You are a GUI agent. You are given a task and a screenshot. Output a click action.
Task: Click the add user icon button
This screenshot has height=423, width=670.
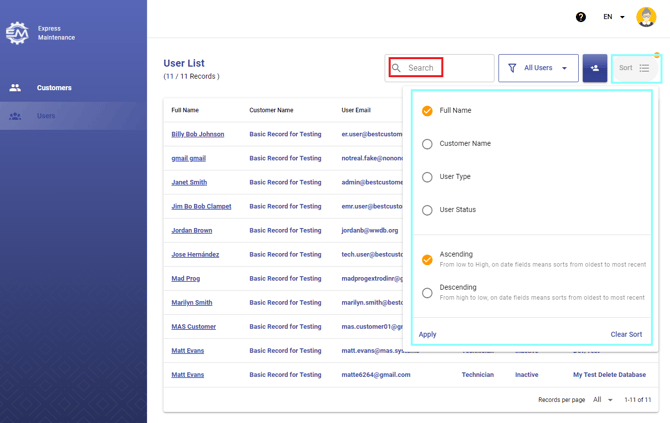(595, 68)
